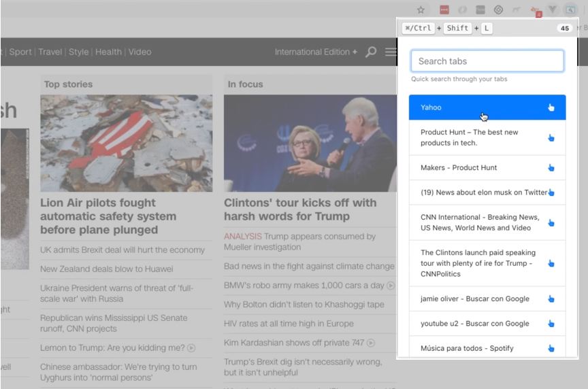Switch to The Clintons launch paid speaking tab
This screenshot has width=588, height=389.
click(x=487, y=263)
